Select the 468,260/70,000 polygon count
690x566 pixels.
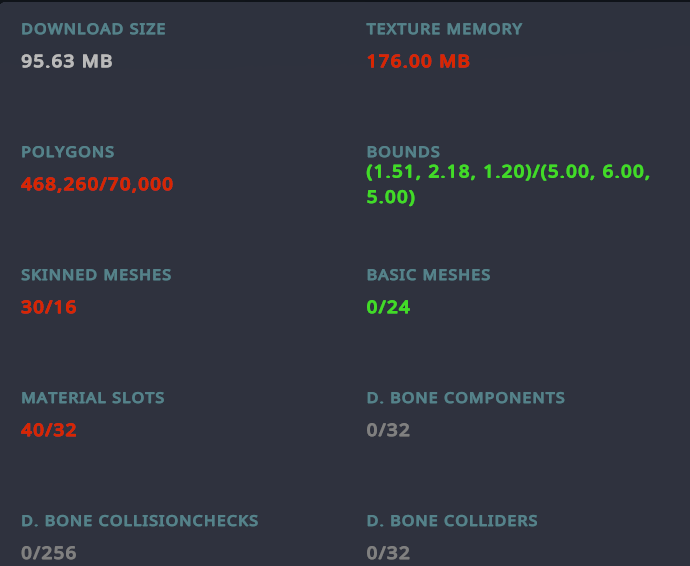coord(97,184)
